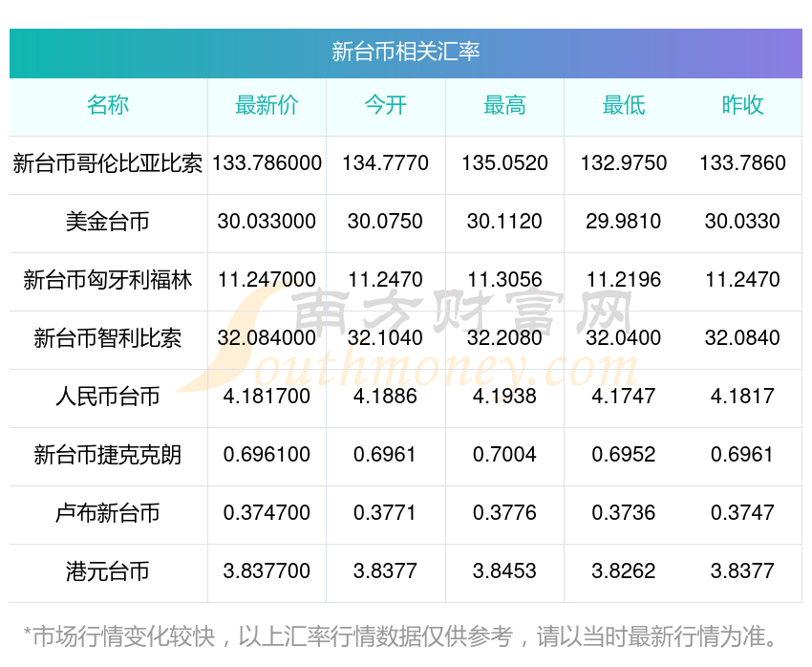Image resolution: width=812 pixels, height=667 pixels.
Task: Click value 0.3776
Action: (x=504, y=513)
